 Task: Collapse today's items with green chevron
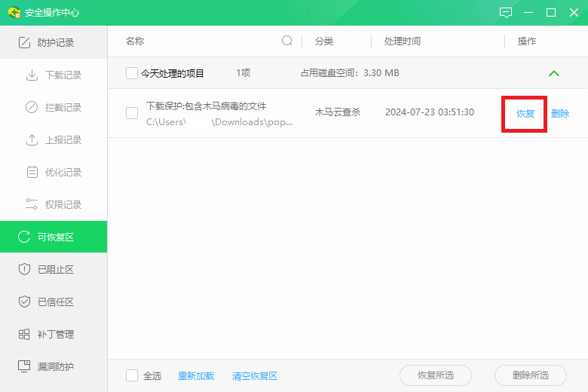(554, 73)
